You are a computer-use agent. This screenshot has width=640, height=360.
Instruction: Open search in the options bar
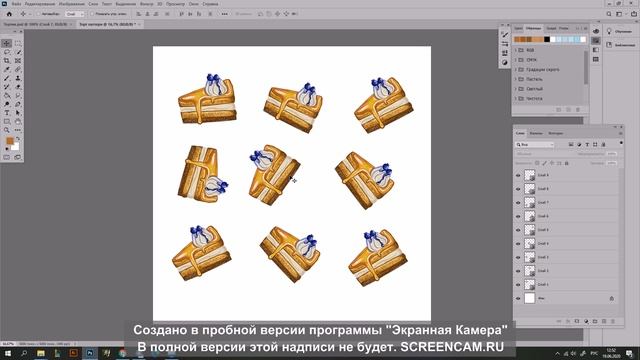(609, 14)
